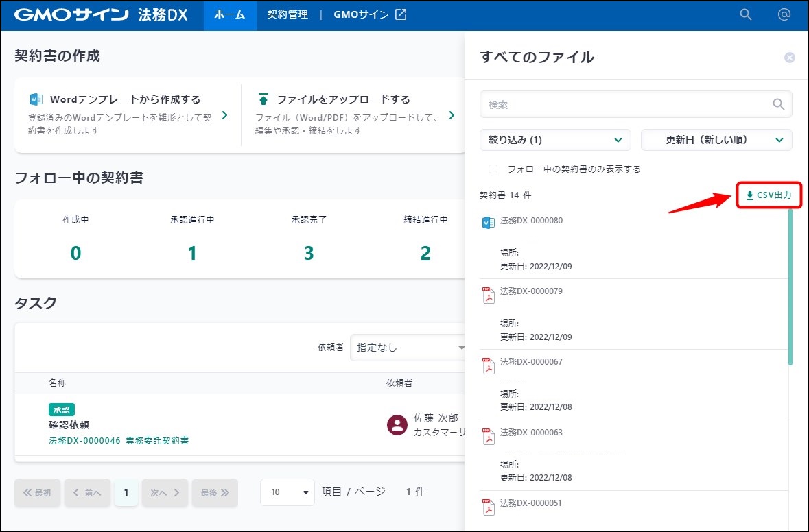Click the 名称 column header

point(57,383)
